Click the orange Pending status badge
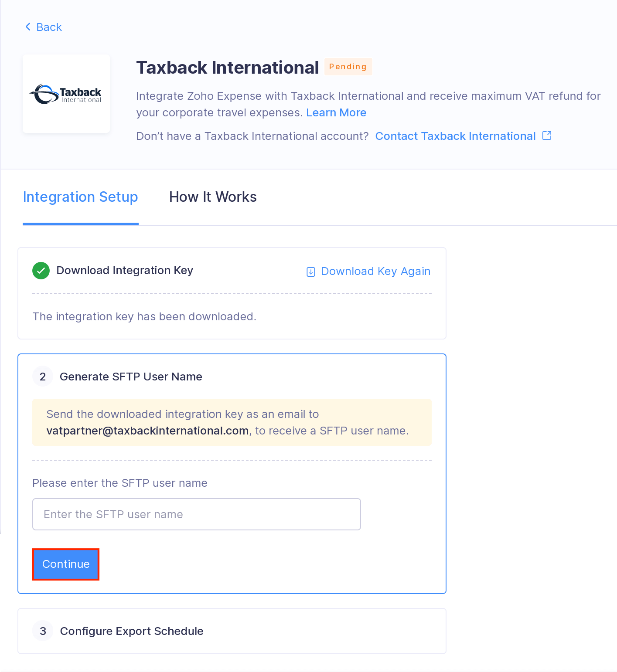 click(x=348, y=67)
